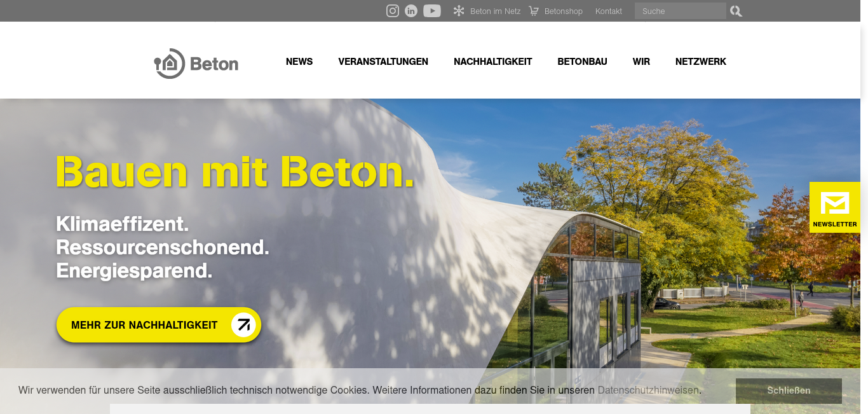The image size is (868, 414).
Task: Expand the NETZWERK navigation item
Action: point(701,62)
